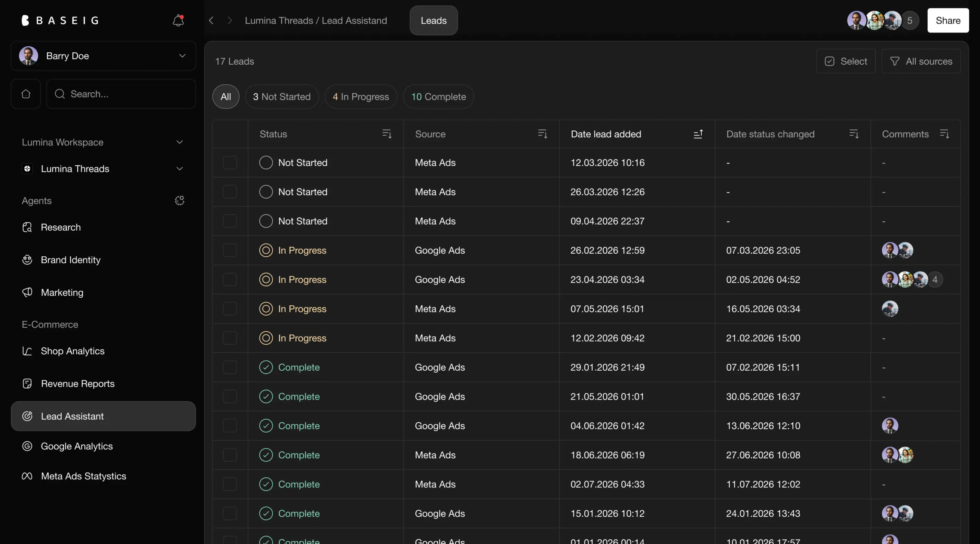
Task: Expand the Lumina Threads chevron
Action: click(180, 169)
